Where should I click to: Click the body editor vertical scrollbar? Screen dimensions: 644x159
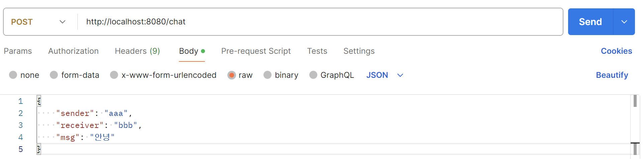(635, 125)
